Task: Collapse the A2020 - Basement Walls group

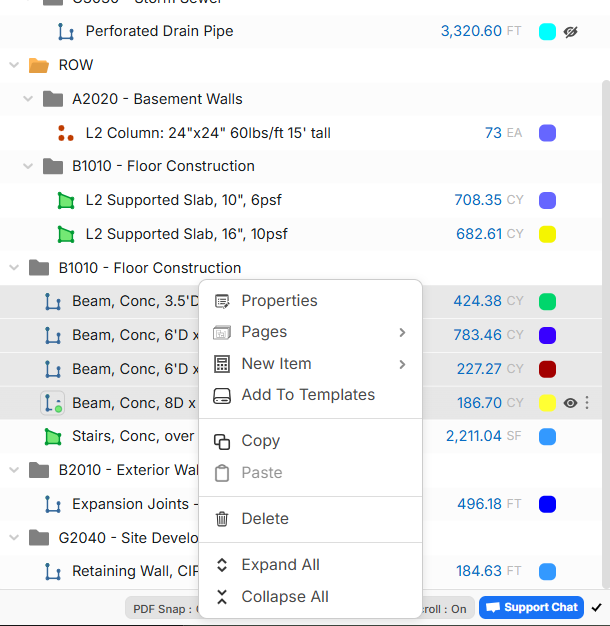Action: (28, 99)
